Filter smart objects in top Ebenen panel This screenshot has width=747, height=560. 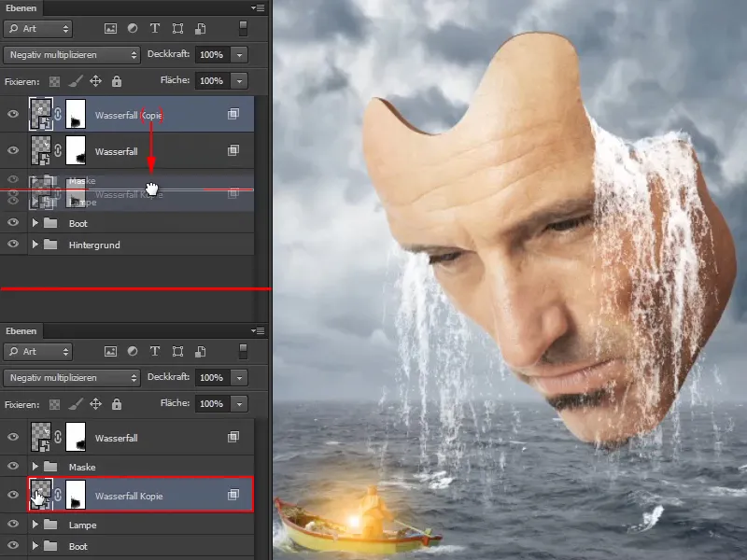(201, 29)
